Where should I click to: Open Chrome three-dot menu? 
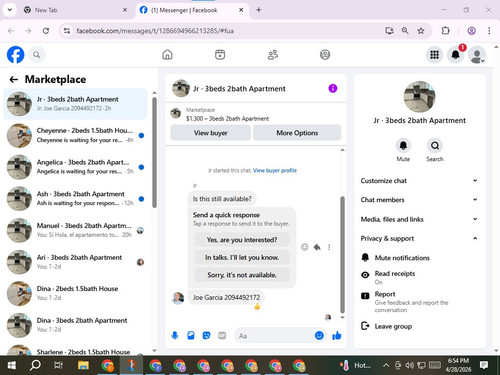point(489,31)
